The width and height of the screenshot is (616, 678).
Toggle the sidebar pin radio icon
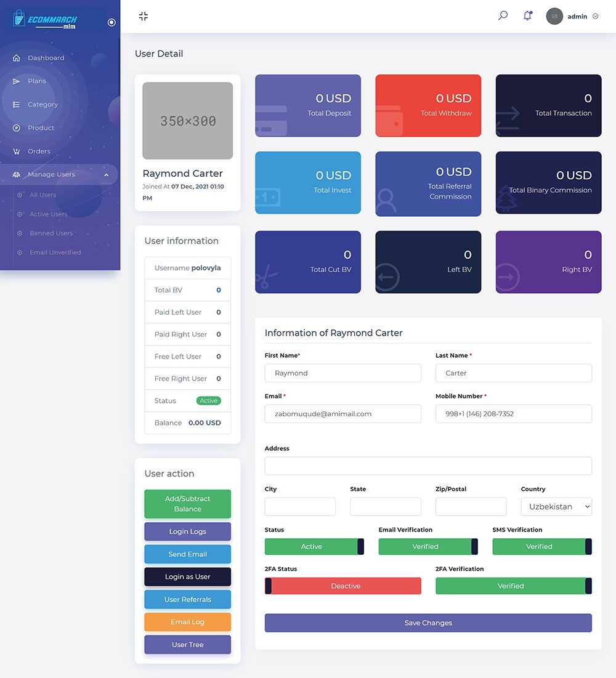[111, 23]
